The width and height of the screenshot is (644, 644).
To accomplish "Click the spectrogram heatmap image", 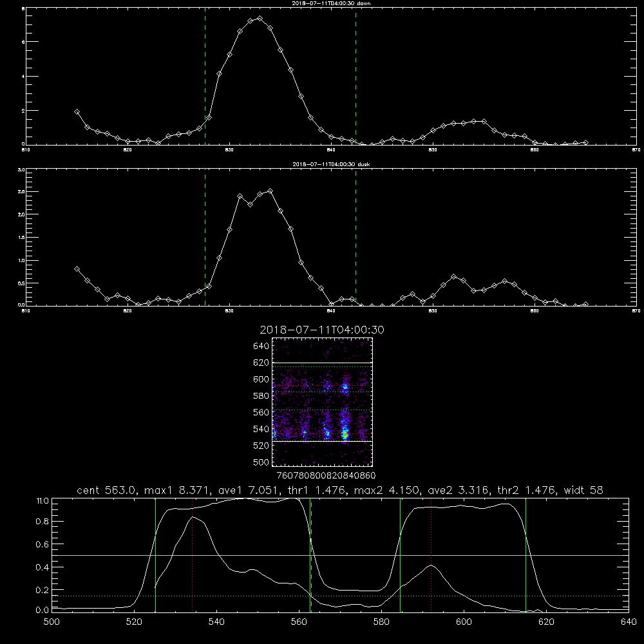I will coord(323,402).
